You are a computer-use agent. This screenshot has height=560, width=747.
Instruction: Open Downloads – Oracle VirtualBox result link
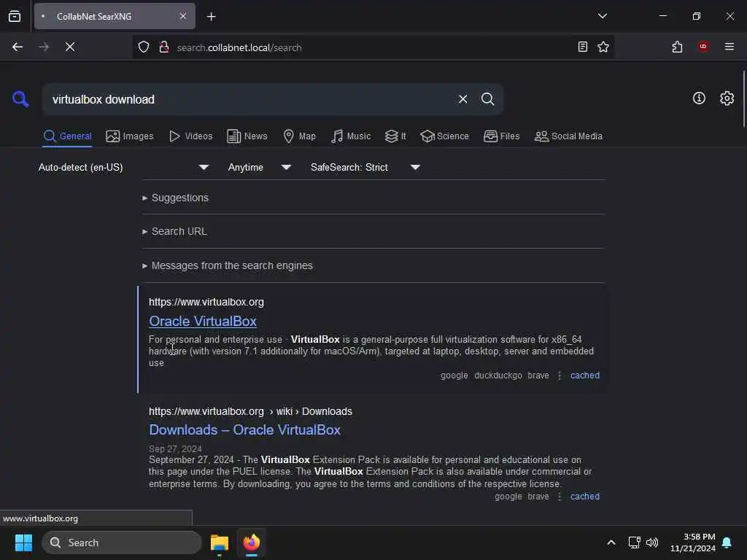244,430
